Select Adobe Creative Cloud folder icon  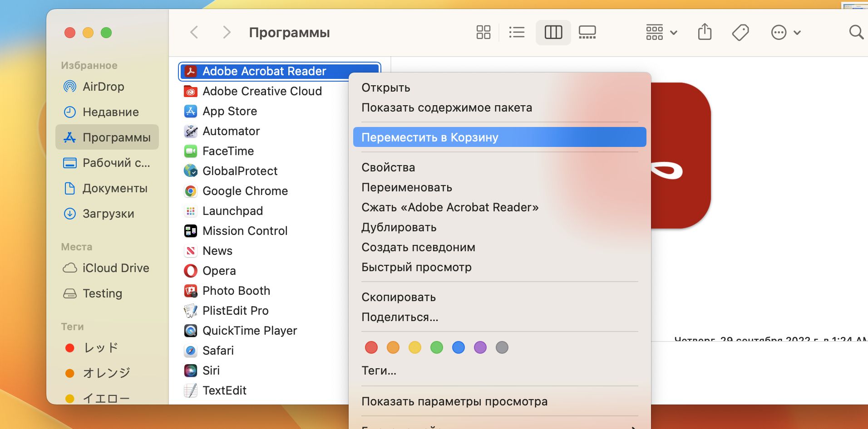(191, 91)
